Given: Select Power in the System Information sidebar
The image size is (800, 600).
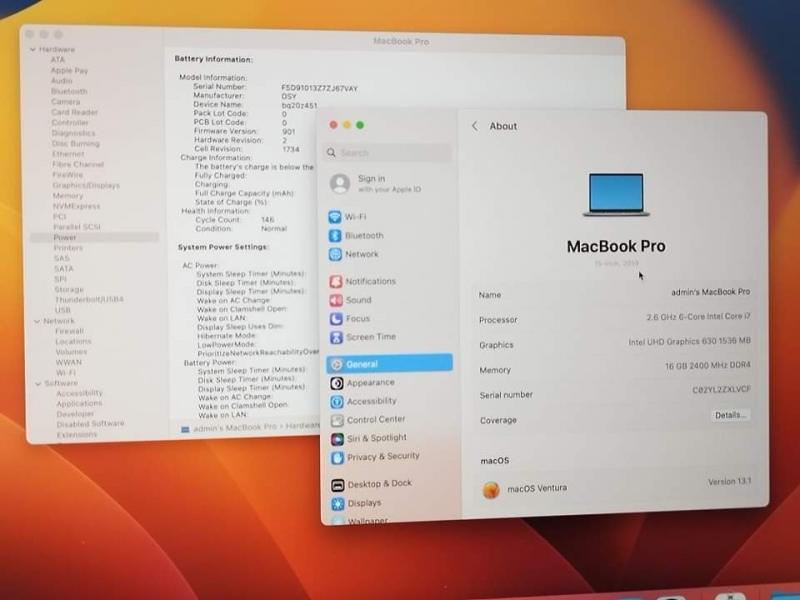Looking at the screenshot, I should 65,238.
